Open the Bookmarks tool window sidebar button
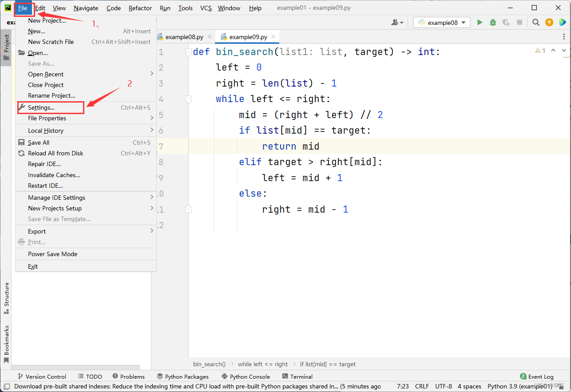 tap(6, 344)
